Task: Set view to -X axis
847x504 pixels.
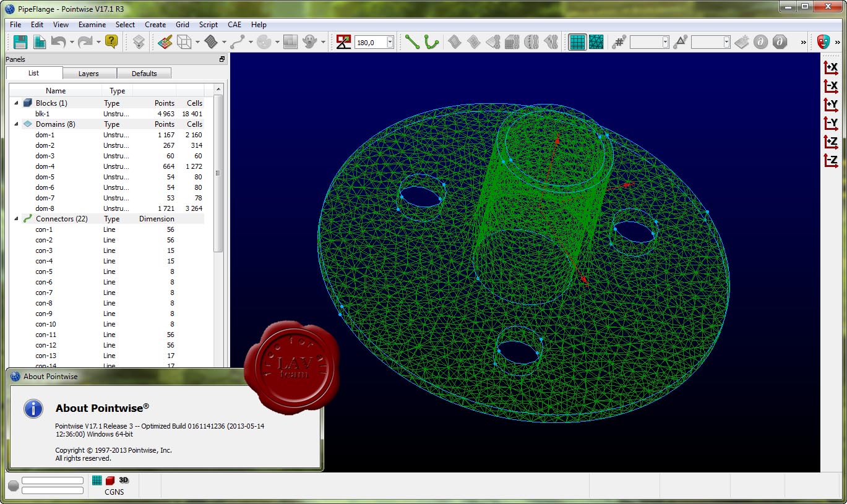Action: point(831,86)
